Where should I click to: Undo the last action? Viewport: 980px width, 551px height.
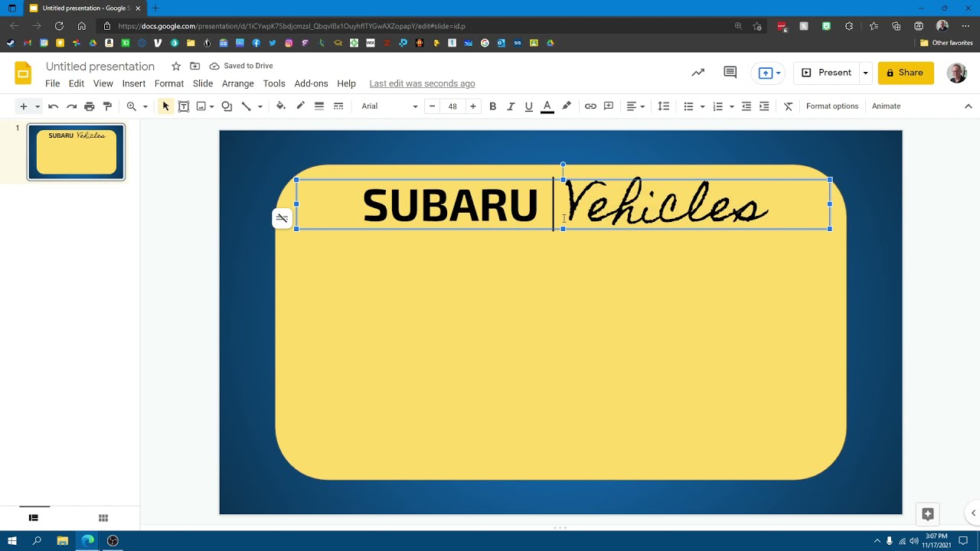(53, 106)
